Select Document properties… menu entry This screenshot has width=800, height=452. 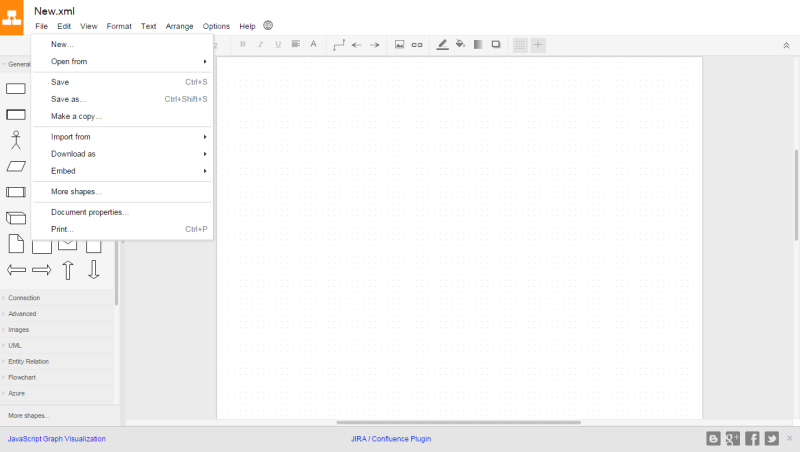tap(90, 212)
